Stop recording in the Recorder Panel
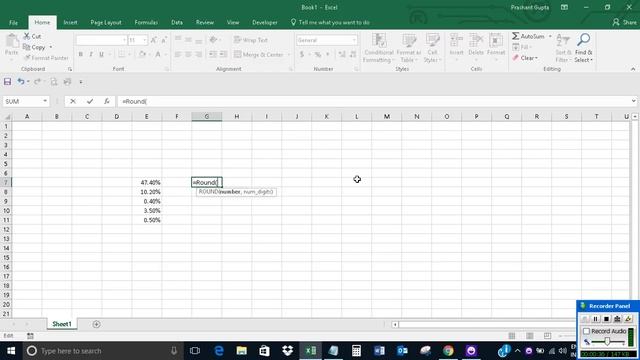This screenshot has height=360, width=640. click(607, 319)
